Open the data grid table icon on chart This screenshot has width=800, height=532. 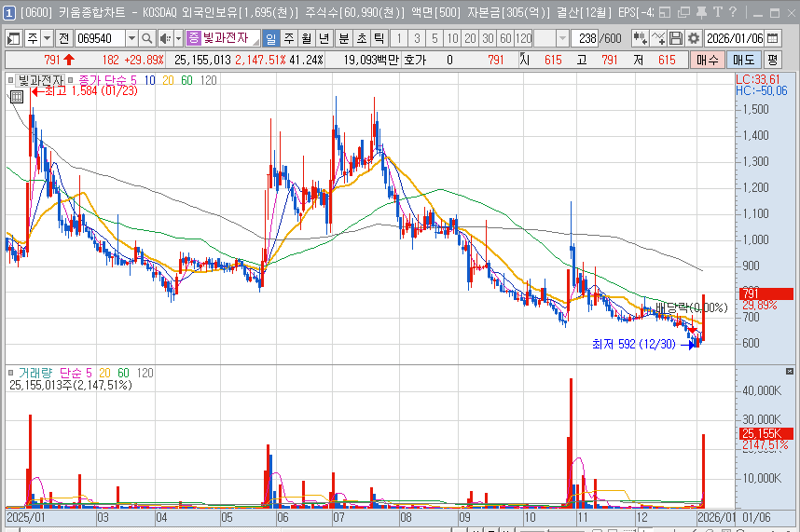coord(17,97)
